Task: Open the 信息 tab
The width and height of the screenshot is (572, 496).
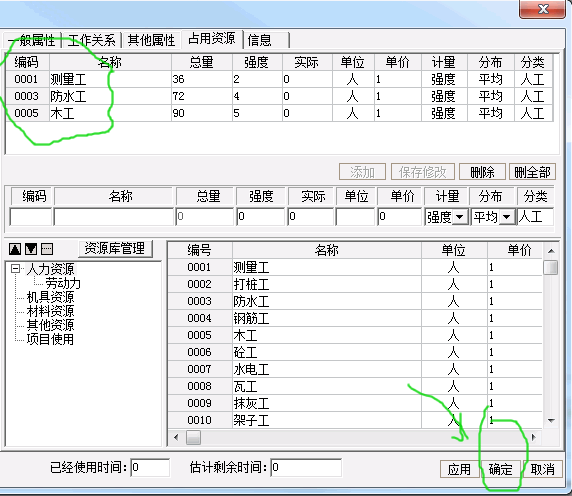Action: pyautogui.click(x=266, y=40)
